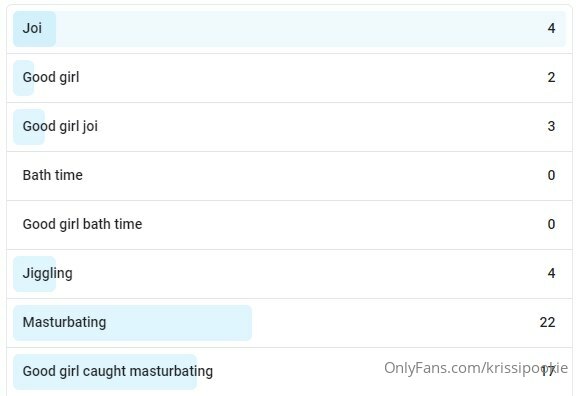Viewport: 579px width, 396px height.
Task: Click the zero count in the Bath time row
Action: pyautogui.click(x=551, y=175)
